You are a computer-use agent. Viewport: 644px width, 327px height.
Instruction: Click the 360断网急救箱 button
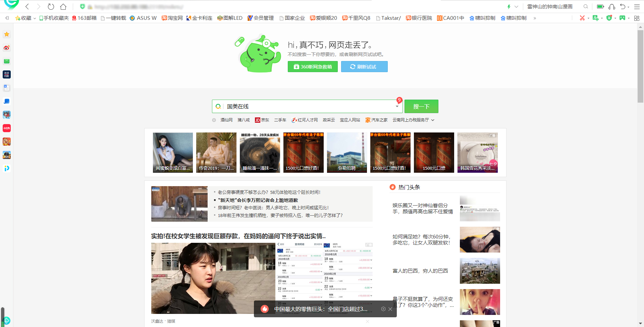[313, 67]
